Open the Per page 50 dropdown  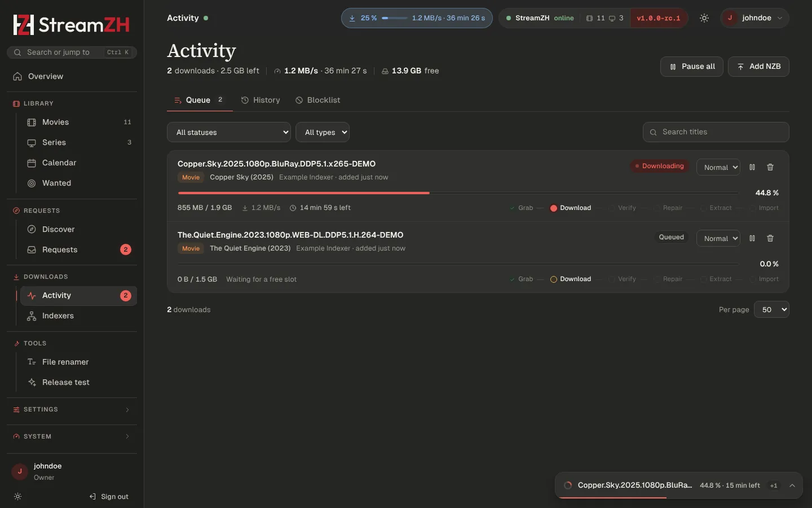[771, 309]
